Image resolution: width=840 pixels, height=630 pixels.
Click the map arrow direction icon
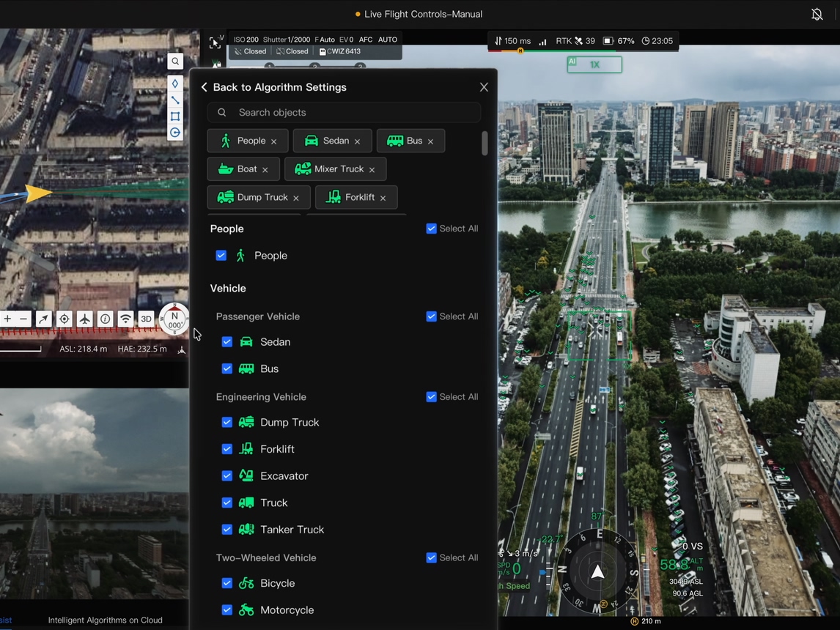[x=43, y=319]
